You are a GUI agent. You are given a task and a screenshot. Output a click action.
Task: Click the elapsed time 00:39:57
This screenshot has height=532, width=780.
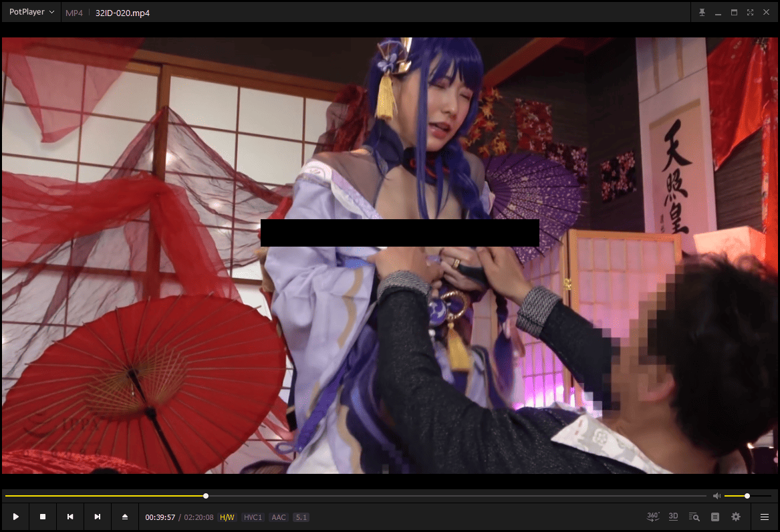click(160, 517)
